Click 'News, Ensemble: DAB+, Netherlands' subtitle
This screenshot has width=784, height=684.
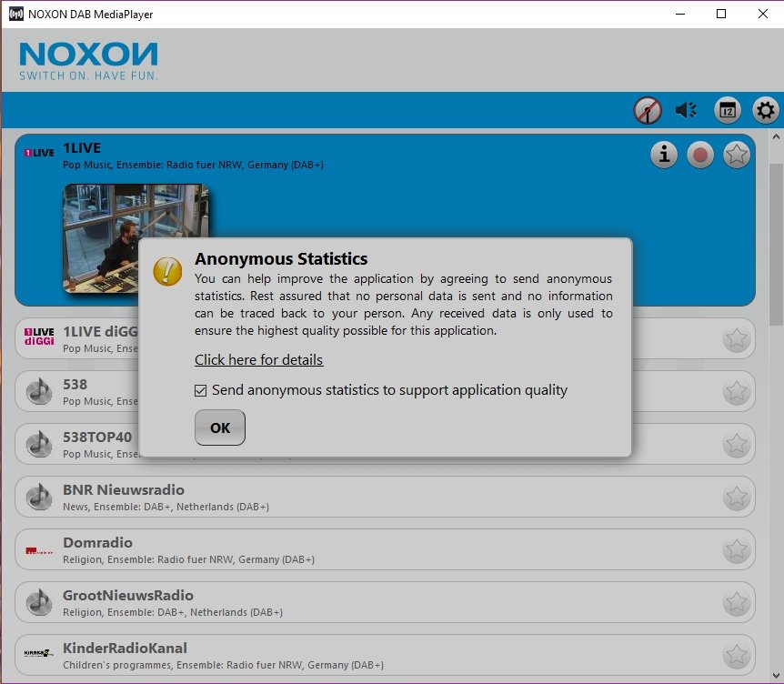point(166,507)
